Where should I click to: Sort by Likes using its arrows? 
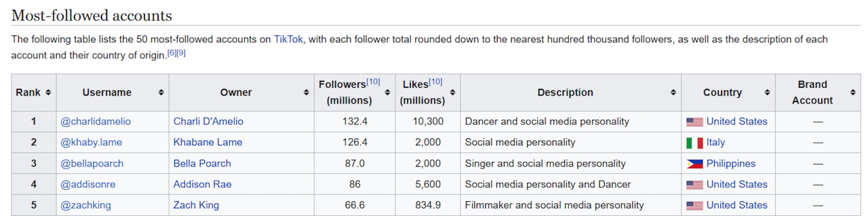(x=452, y=92)
